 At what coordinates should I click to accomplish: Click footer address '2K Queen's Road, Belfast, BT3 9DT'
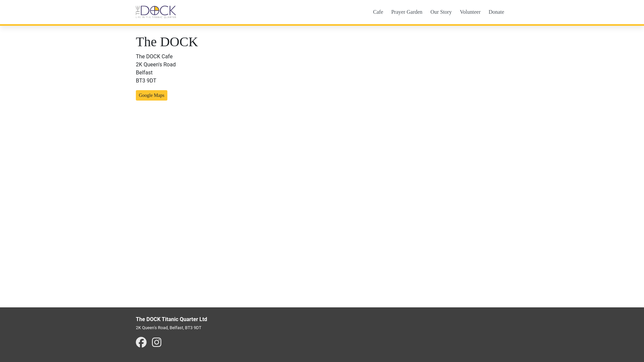(x=169, y=328)
